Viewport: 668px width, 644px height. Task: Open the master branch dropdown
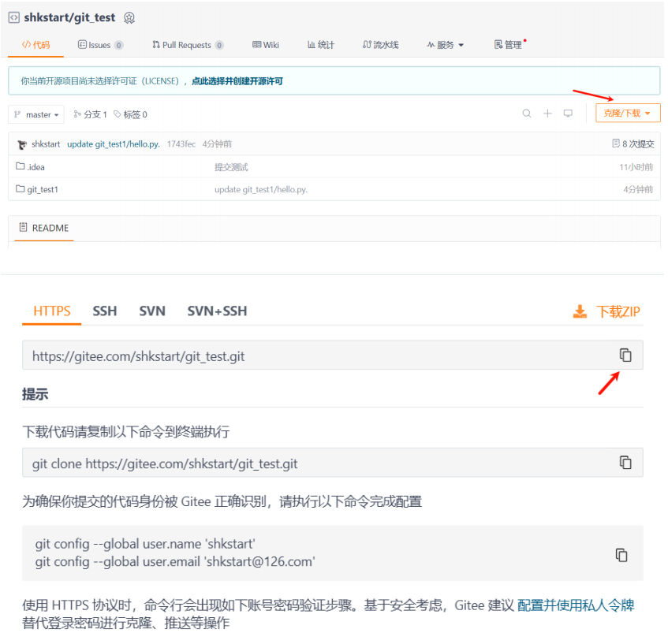(x=36, y=114)
